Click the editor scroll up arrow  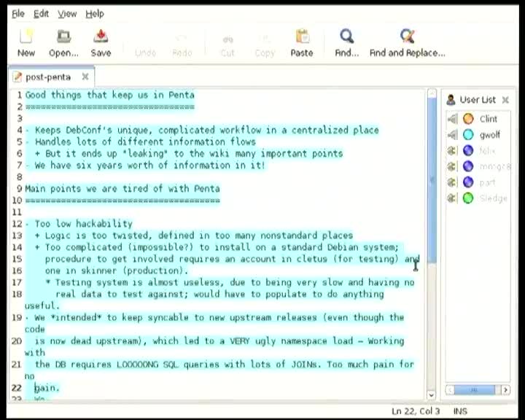432,93
